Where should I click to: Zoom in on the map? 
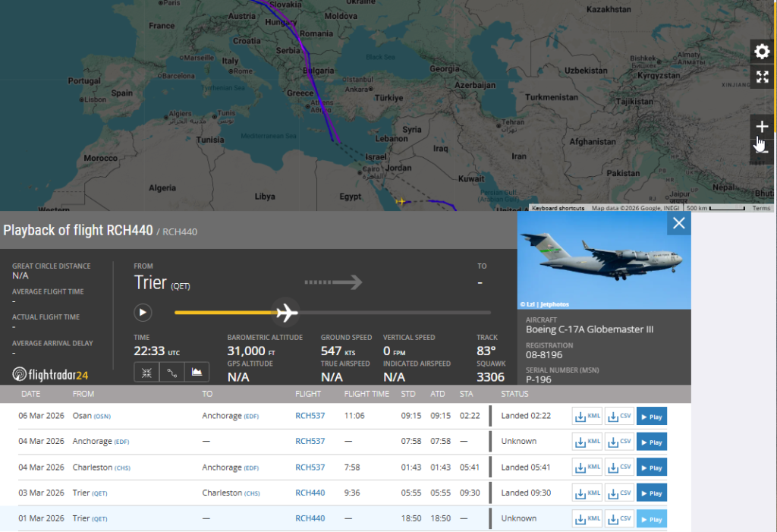[762, 127]
